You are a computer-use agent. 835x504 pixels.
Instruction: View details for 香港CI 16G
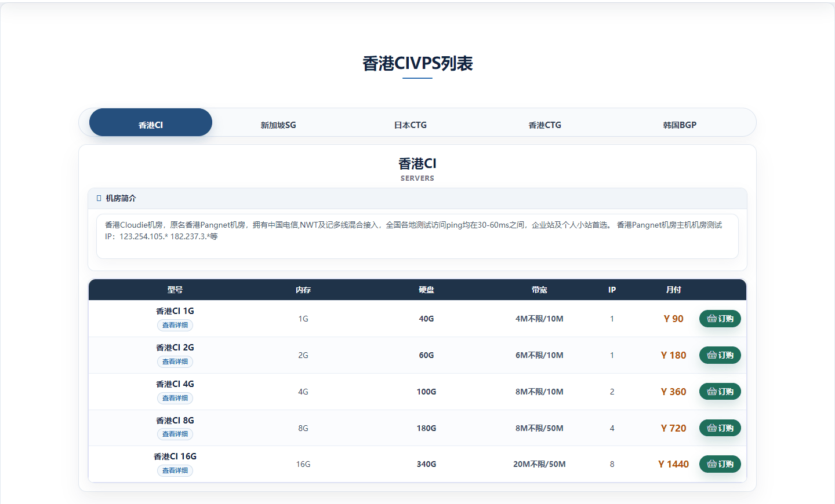175,470
